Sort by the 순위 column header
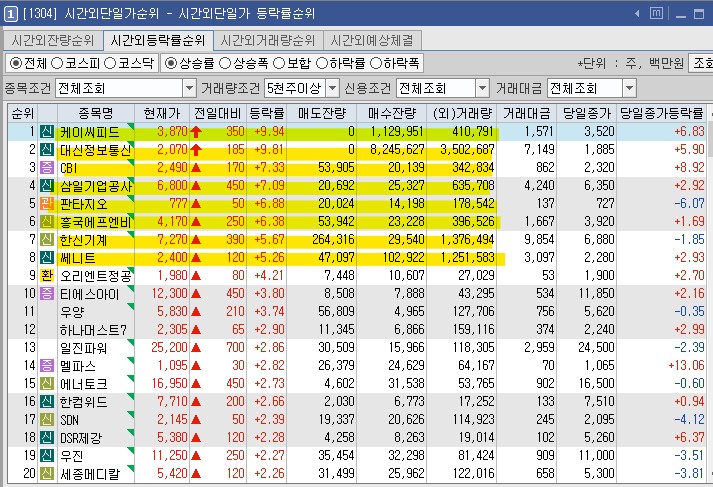 [23, 113]
